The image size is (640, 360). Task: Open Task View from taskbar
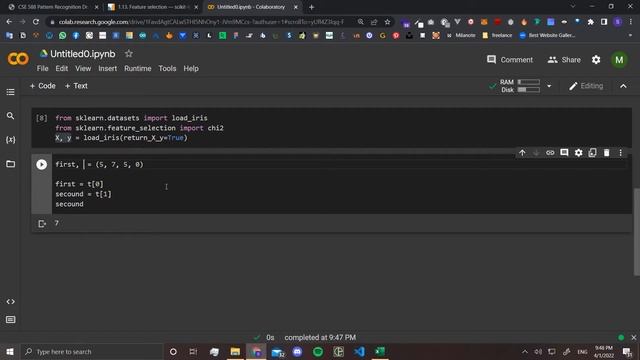193,351
